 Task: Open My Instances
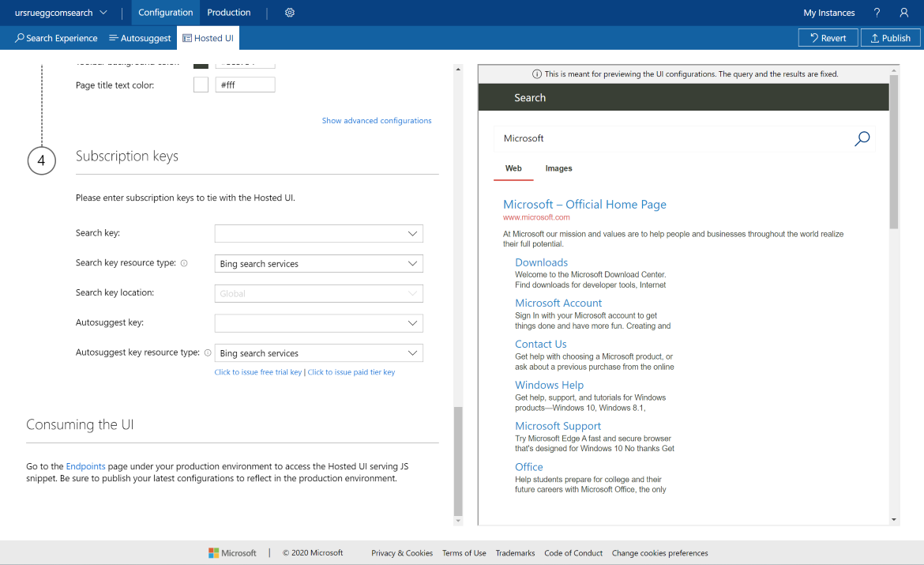828,13
